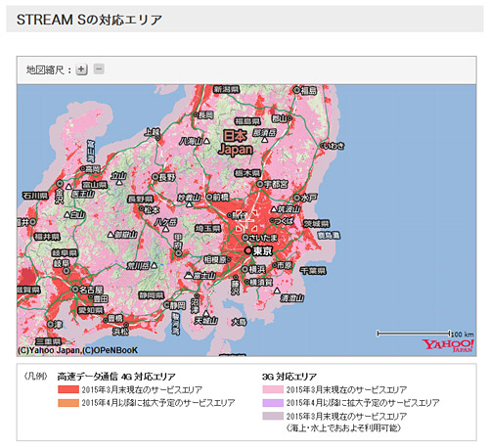This screenshot has height=448, width=489.
Task: Click the 大島 island label
Action: coord(239,322)
